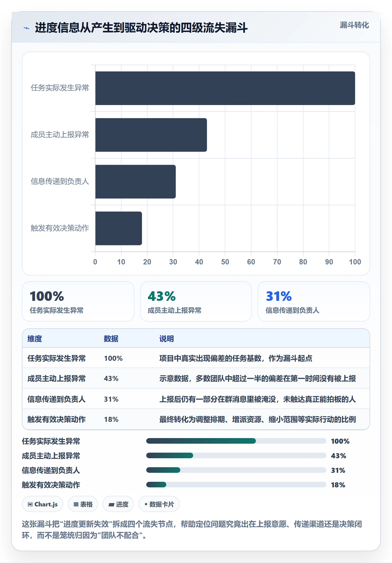Click chart y-axis label 信息传递到负责人
The width and height of the screenshot is (392, 563).
(60, 182)
